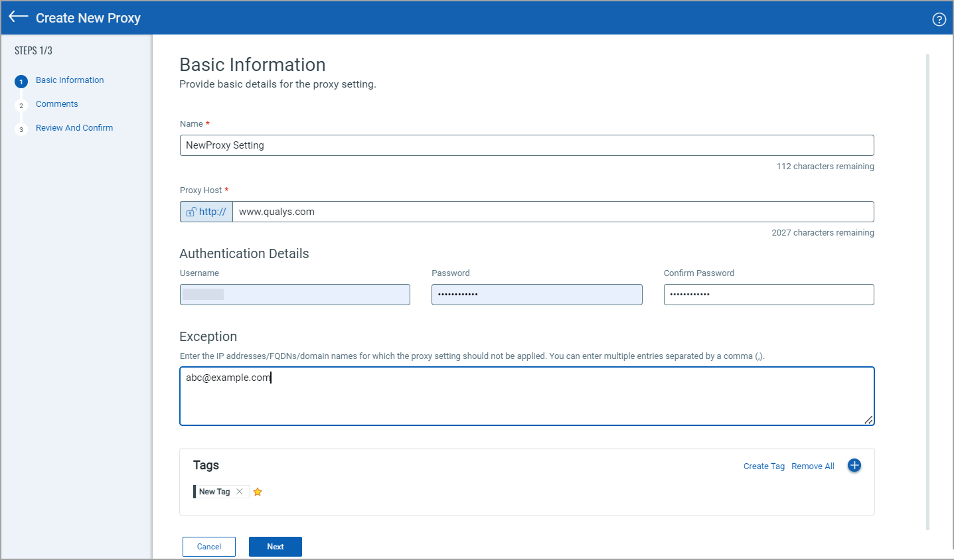Click the back arrow in header
Screen dimensions: 954x560
[19, 17]
